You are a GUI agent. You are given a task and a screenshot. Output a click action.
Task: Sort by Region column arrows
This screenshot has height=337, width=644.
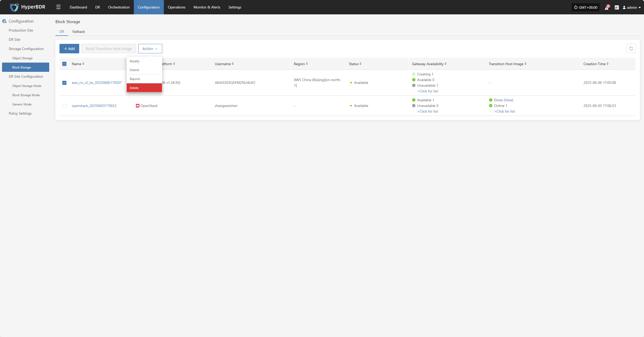(307, 64)
